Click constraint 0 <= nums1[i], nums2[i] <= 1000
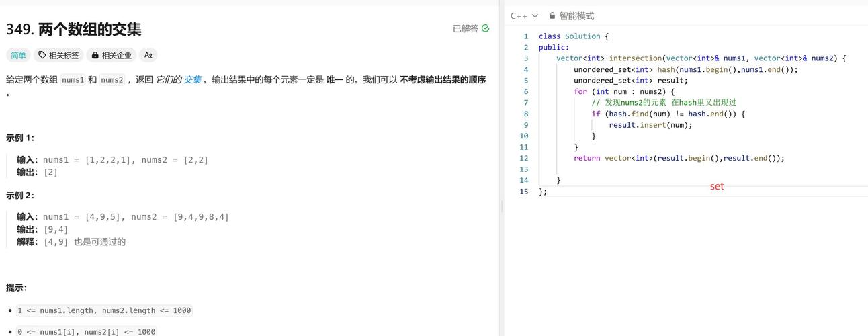Viewport: 868px width, 336px height. [x=86, y=331]
